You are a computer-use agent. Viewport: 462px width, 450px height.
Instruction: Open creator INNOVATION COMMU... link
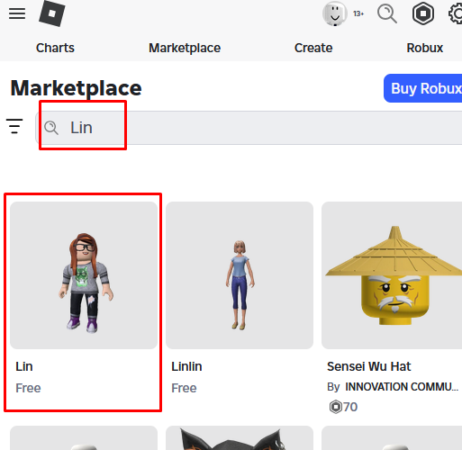tap(402, 387)
